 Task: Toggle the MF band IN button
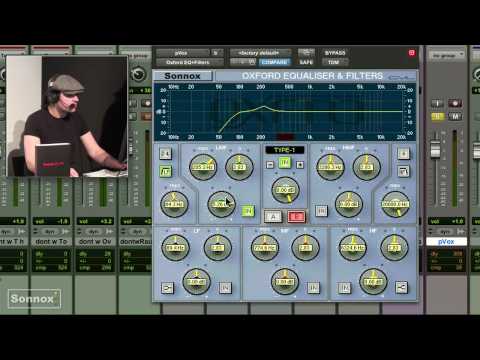(x=313, y=288)
